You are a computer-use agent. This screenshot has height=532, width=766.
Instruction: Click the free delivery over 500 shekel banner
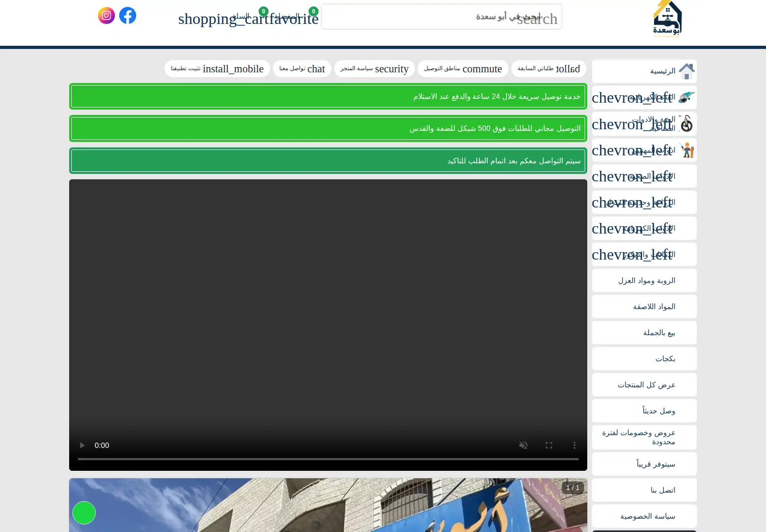click(x=328, y=128)
